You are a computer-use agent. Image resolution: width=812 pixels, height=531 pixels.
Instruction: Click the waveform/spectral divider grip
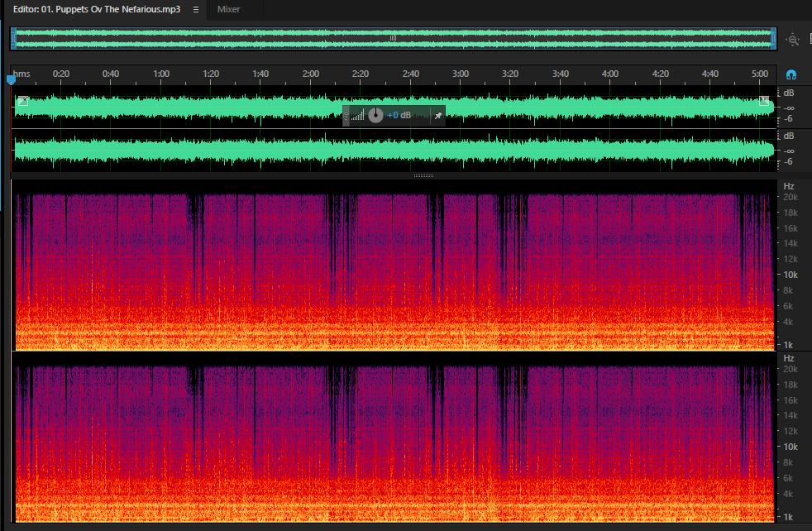point(423,175)
